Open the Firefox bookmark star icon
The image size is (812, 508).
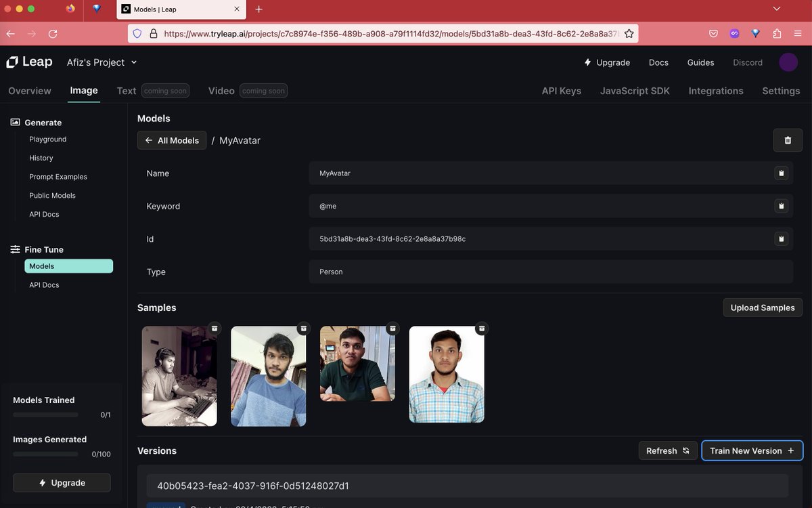[629, 33]
